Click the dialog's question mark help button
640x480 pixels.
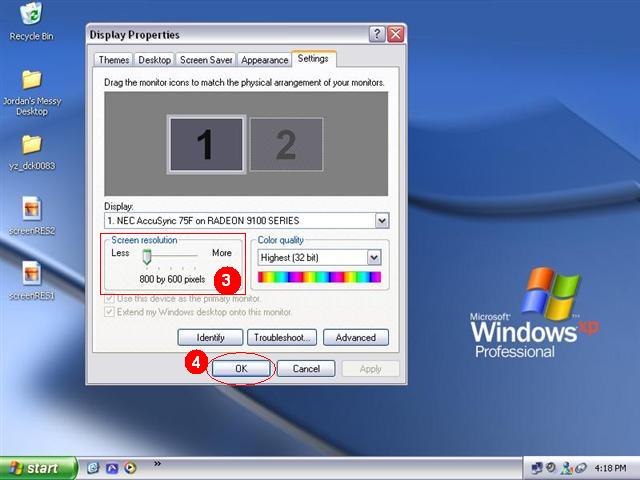point(377,34)
